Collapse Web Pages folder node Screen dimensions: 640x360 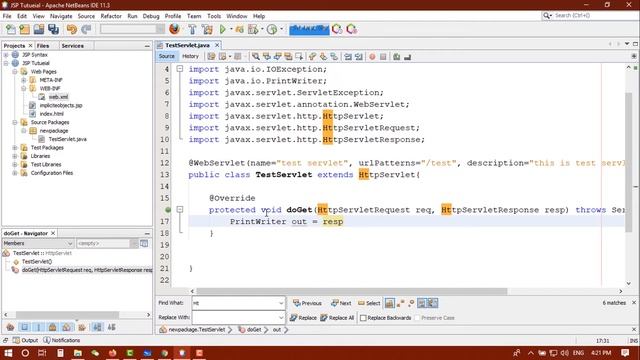tap(15, 71)
